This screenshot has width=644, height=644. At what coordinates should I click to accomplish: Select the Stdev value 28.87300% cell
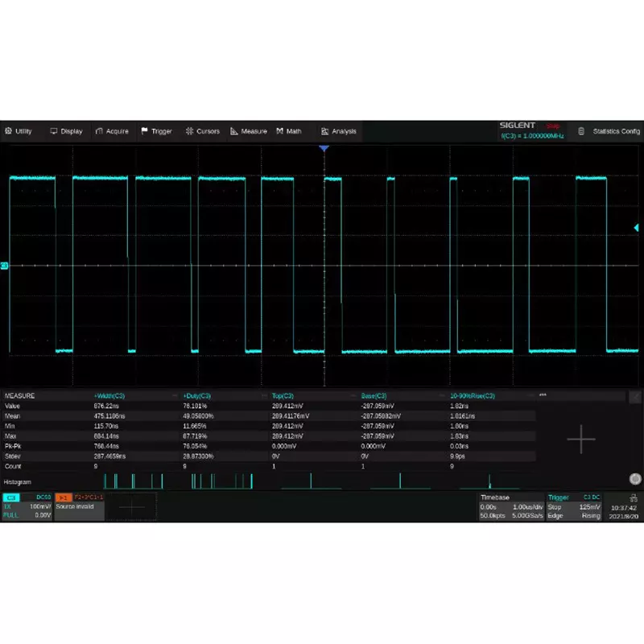coord(198,456)
